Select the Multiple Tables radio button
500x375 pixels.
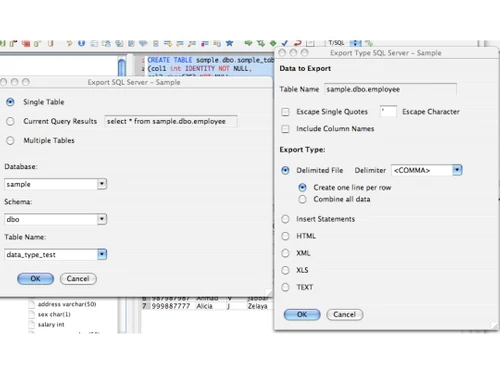[10, 141]
